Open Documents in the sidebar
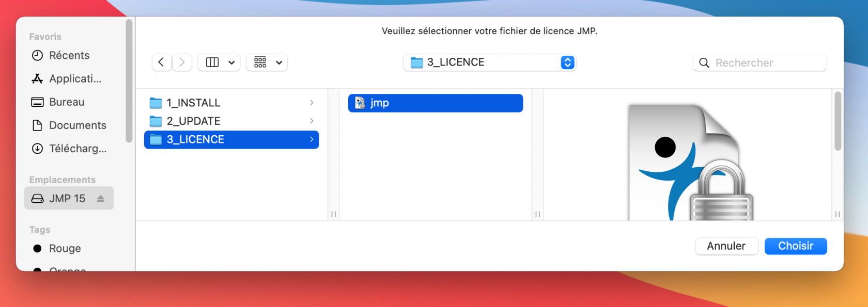 coord(78,125)
